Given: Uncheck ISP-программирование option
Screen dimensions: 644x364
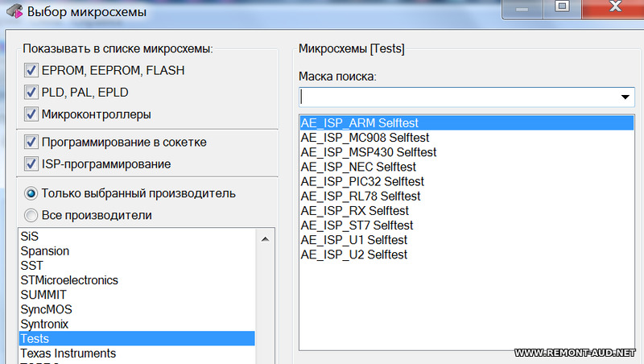Looking at the screenshot, I should pos(31,163).
